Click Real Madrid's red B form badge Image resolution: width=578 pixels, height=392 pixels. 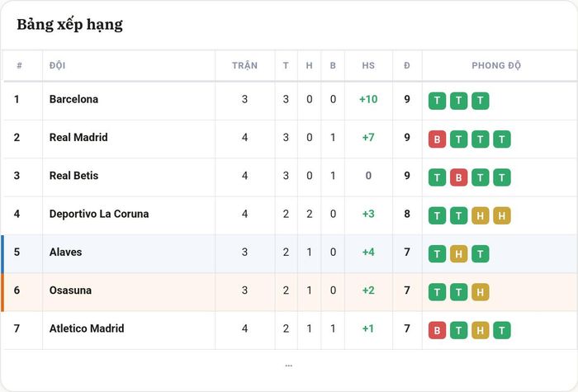coord(437,139)
